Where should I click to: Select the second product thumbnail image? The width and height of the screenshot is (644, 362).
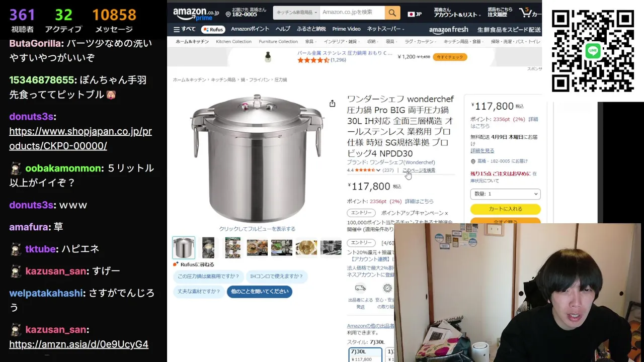[208, 247]
